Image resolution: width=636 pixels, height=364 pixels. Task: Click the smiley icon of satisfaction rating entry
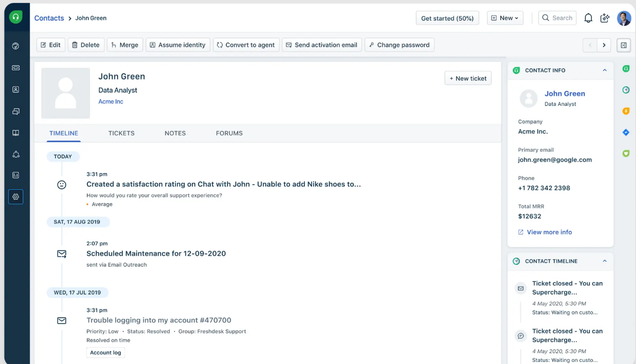pos(61,185)
